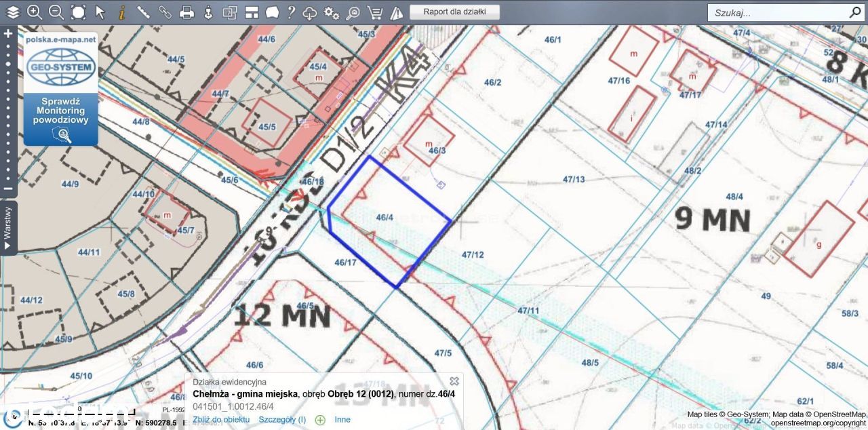Activate the pointer arrow selection tool
This screenshot has height=430, width=868.
[100, 12]
